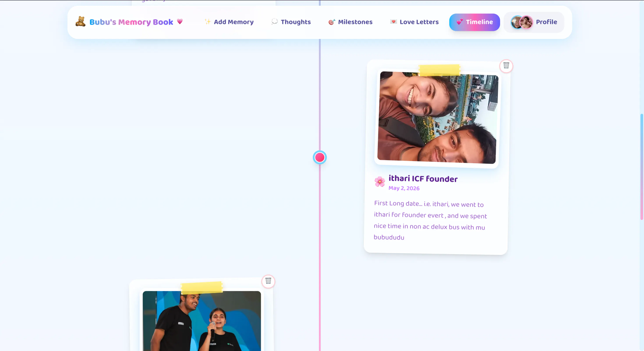Click the pink heart after Memory Book

tap(180, 21)
